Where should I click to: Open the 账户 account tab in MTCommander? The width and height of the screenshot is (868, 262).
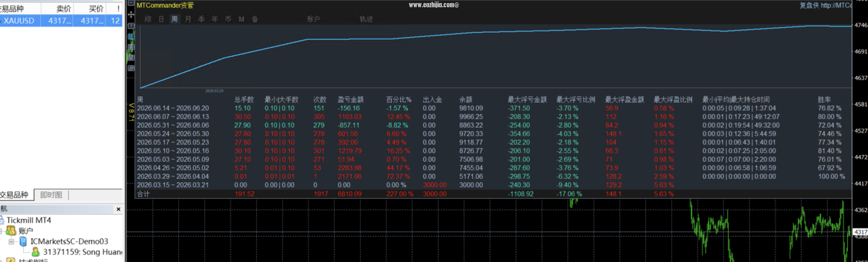tap(313, 19)
